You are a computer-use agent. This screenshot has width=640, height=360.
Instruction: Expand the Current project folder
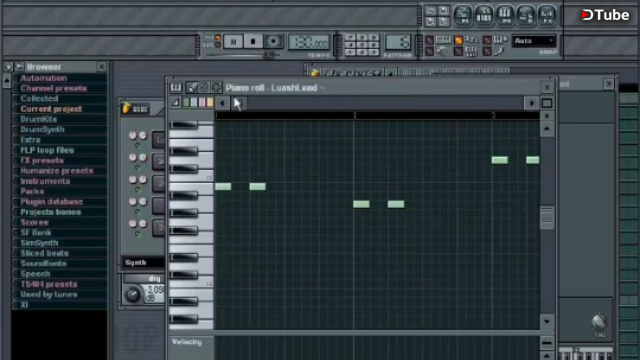click(51, 109)
